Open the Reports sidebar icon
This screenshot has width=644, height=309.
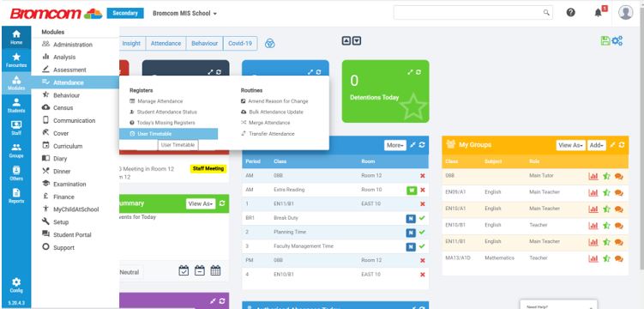click(16, 196)
